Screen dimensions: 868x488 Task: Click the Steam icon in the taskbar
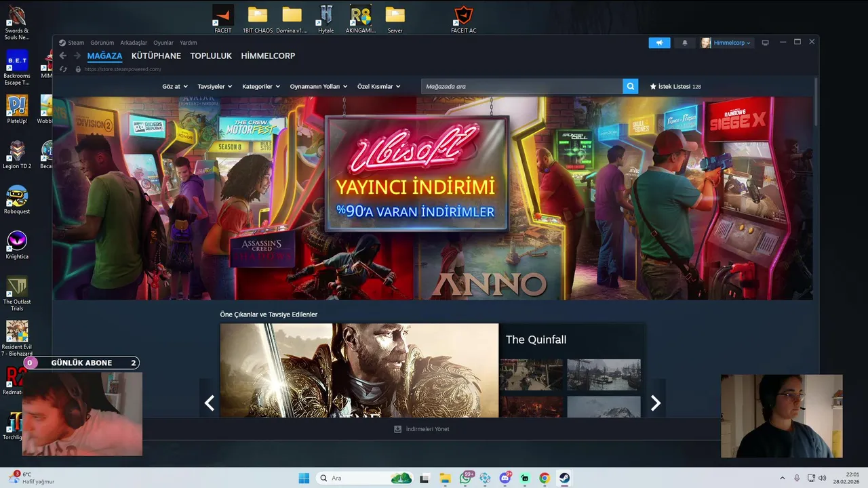pos(564,478)
